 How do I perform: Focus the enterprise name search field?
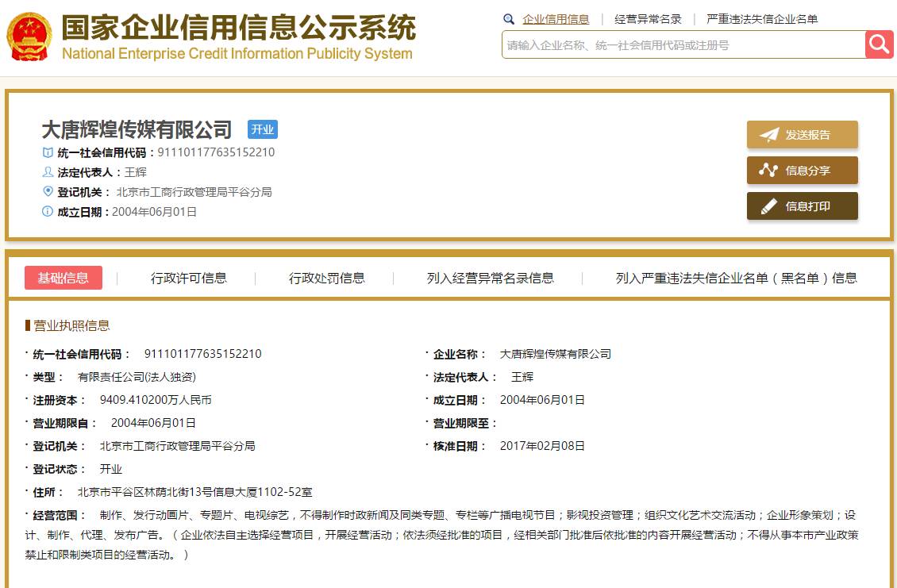point(683,44)
